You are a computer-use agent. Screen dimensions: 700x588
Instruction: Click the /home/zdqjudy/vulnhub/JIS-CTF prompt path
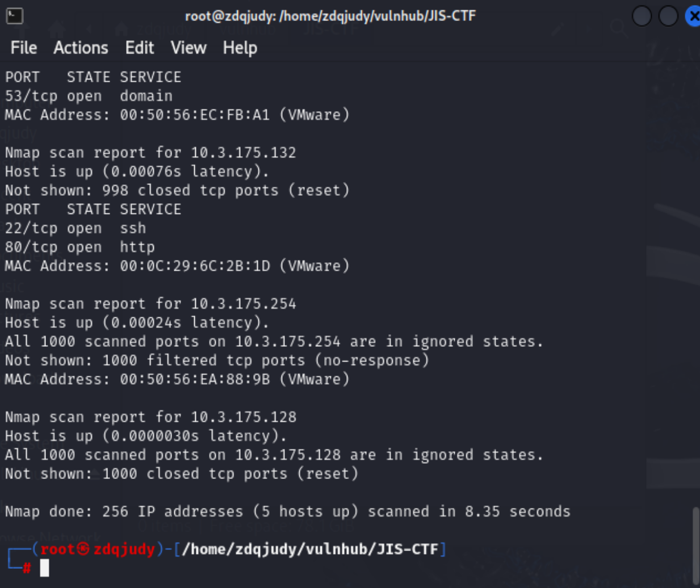click(310, 549)
